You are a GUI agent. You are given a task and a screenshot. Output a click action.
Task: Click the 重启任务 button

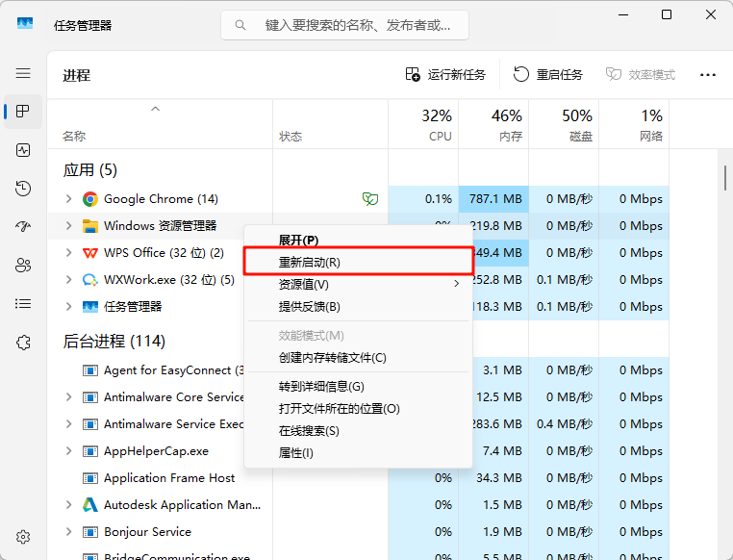click(x=548, y=75)
